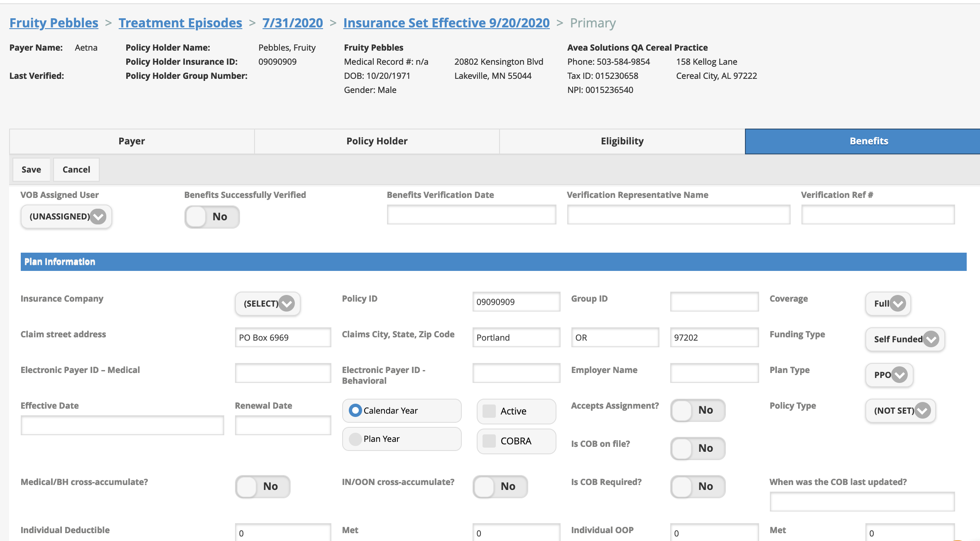This screenshot has height=541, width=980.
Task: Switch to the Policy Holder tab
Action: coord(376,141)
